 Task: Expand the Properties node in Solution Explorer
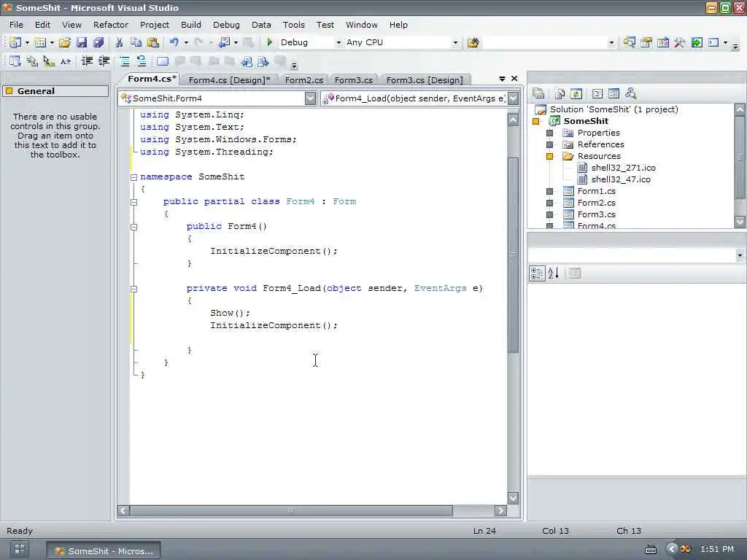[x=549, y=133]
